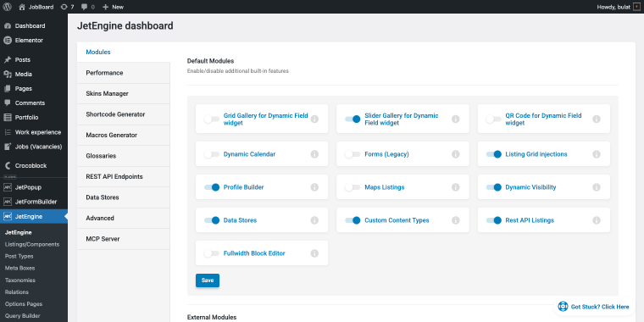Open the JobBoard home icon

pos(22,7)
